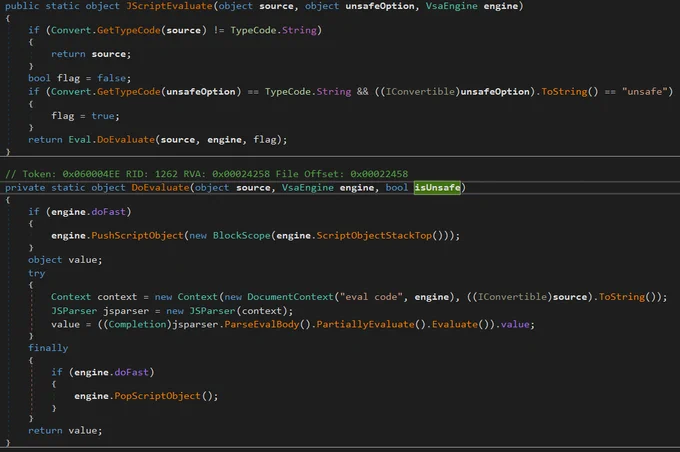This screenshot has height=452, width=680.
Task: Click VsaEngine type in the JScriptEvaluate signature
Action: coord(451,6)
